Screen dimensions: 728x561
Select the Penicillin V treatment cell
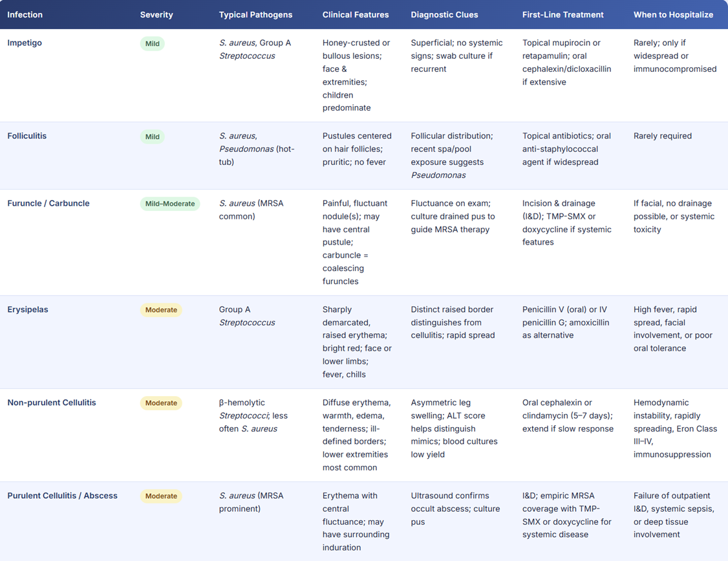pos(564,322)
